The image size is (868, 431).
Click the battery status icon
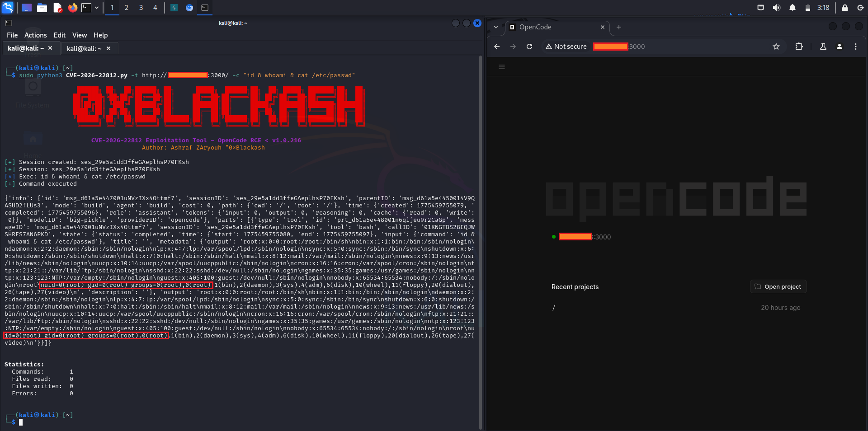click(807, 7)
